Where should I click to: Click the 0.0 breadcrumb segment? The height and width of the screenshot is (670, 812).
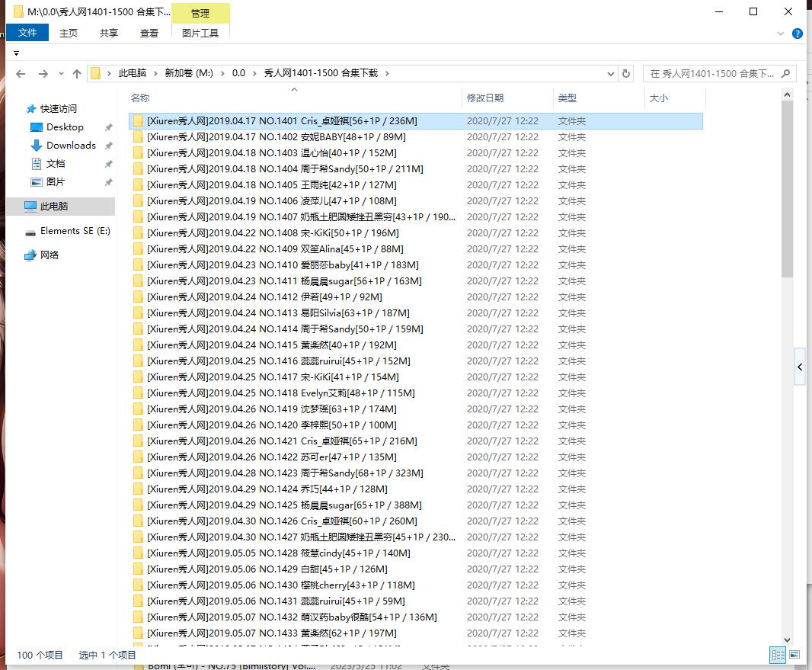click(x=238, y=74)
